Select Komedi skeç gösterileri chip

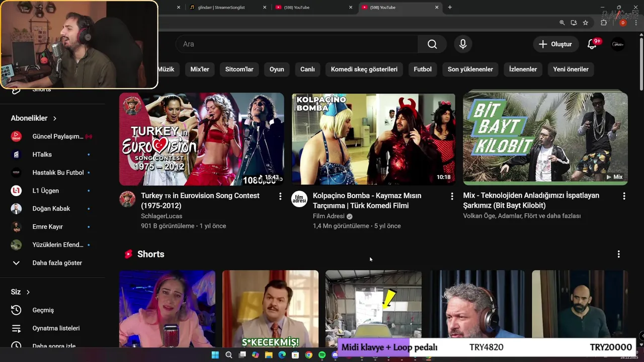[x=364, y=69]
